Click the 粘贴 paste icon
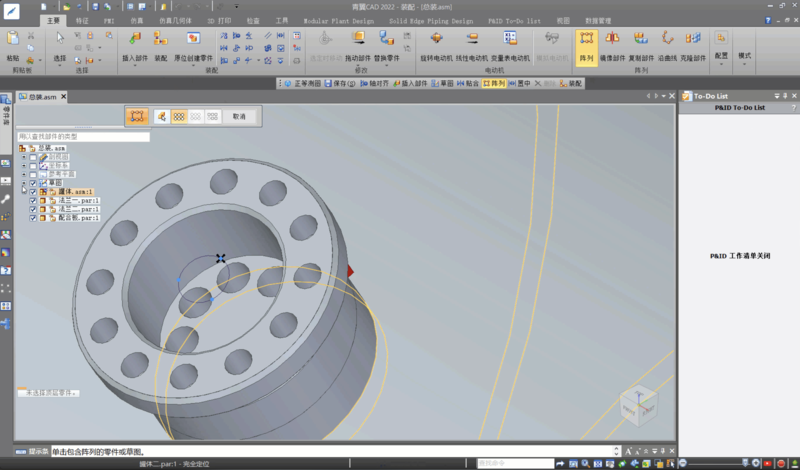Image resolution: width=800 pixels, height=470 pixels. (x=12, y=42)
